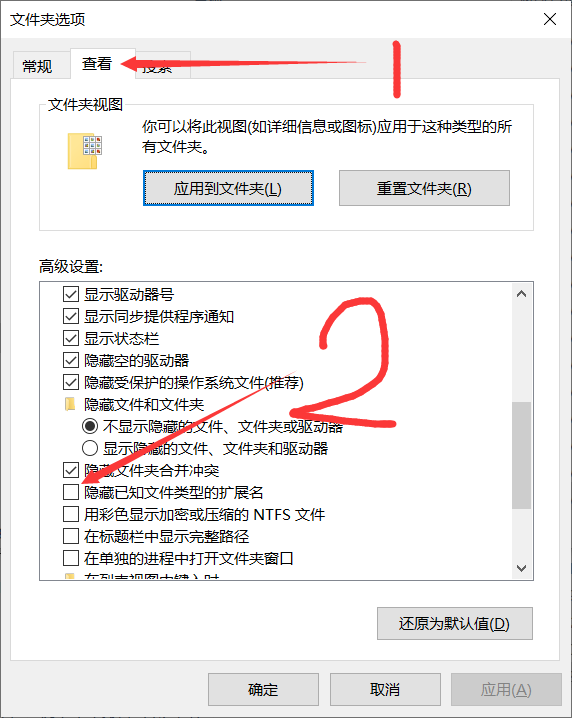The image size is (572, 718).
Task: Open the 查看 tab
Action: 97,64
